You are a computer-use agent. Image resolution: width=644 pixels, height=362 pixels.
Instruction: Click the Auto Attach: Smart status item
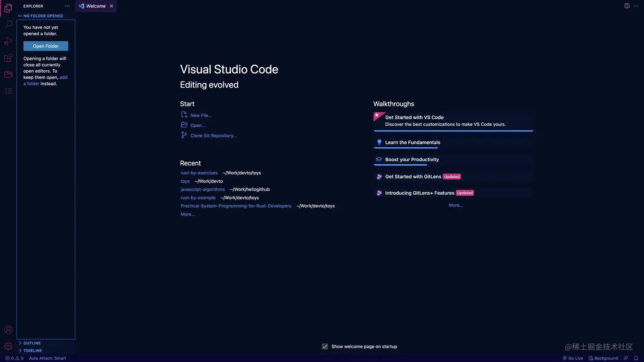point(47,358)
